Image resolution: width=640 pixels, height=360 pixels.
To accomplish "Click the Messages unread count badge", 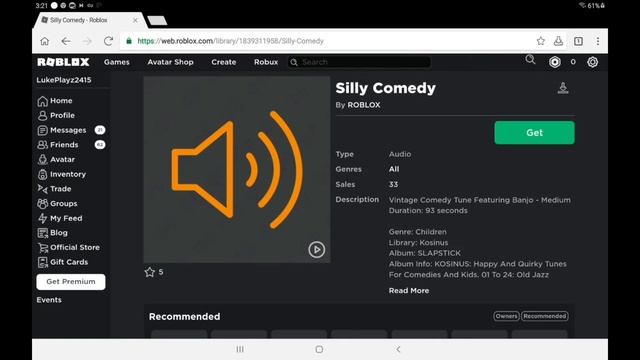I will [x=100, y=130].
